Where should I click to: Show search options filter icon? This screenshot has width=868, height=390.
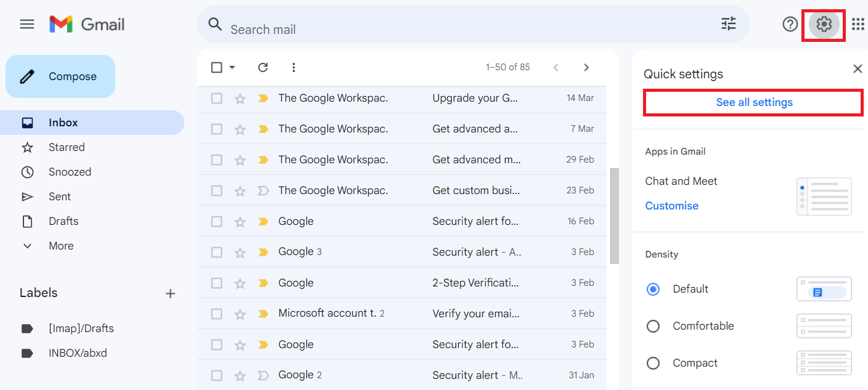pyautogui.click(x=729, y=24)
